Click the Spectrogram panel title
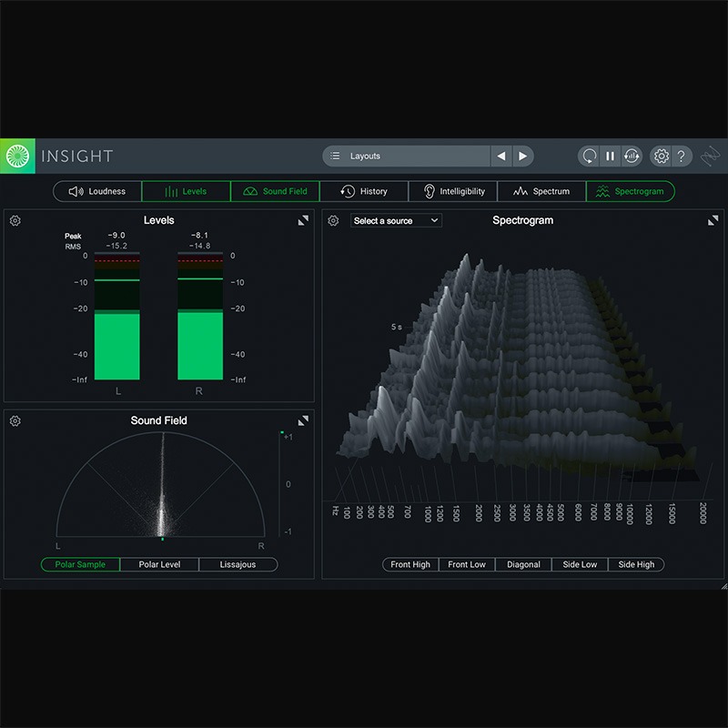The width and height of the screenshot is (728, 728). 522,220
